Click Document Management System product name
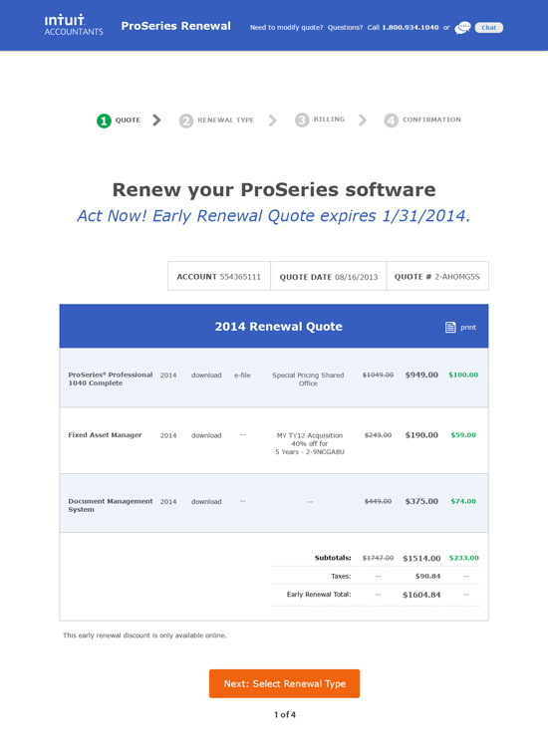548x756 pixels. 110,505
